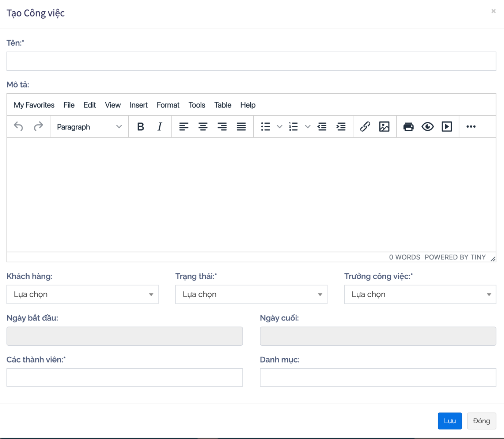504x439 pixels.
Task: Open the Trạng thái selection list
Action: click(251, 294)
